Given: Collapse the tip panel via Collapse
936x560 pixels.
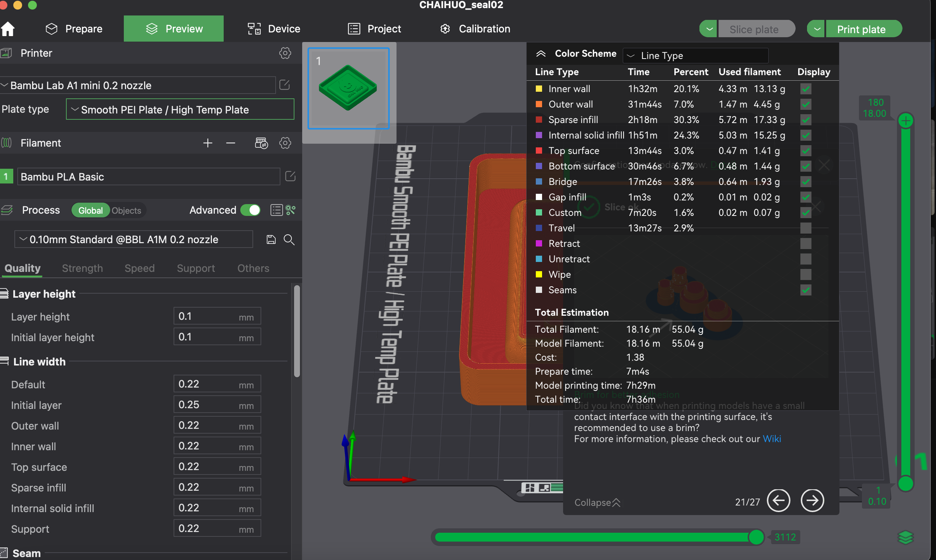Looking at the screenshot, I should [597, 503].
